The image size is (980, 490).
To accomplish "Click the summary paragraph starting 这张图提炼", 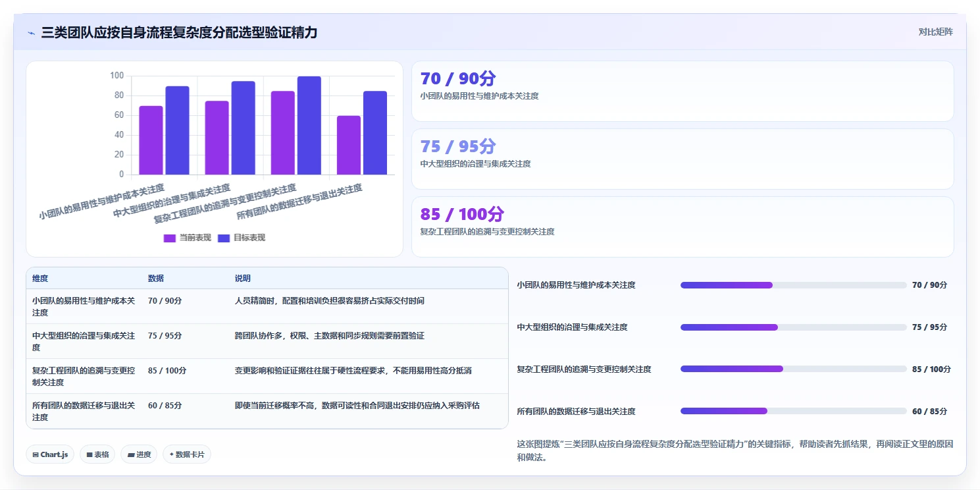I will (735, 450).
